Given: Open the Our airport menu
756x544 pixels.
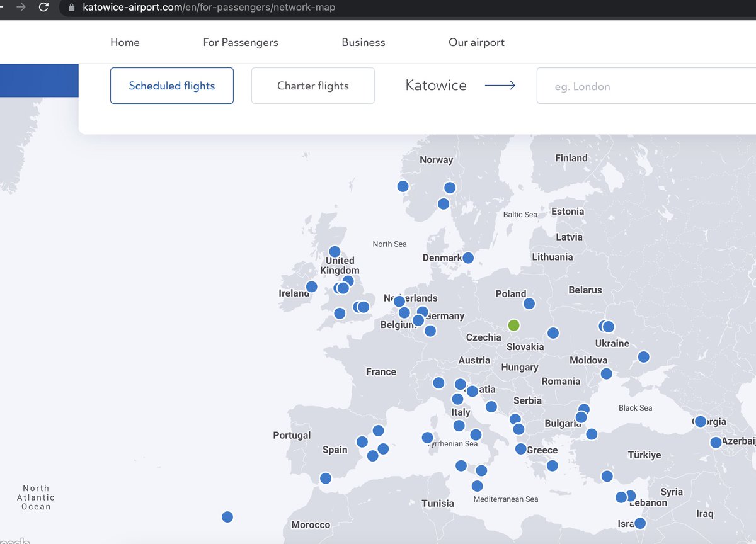Looking at the screenshot, I should [x=476, y=42].
